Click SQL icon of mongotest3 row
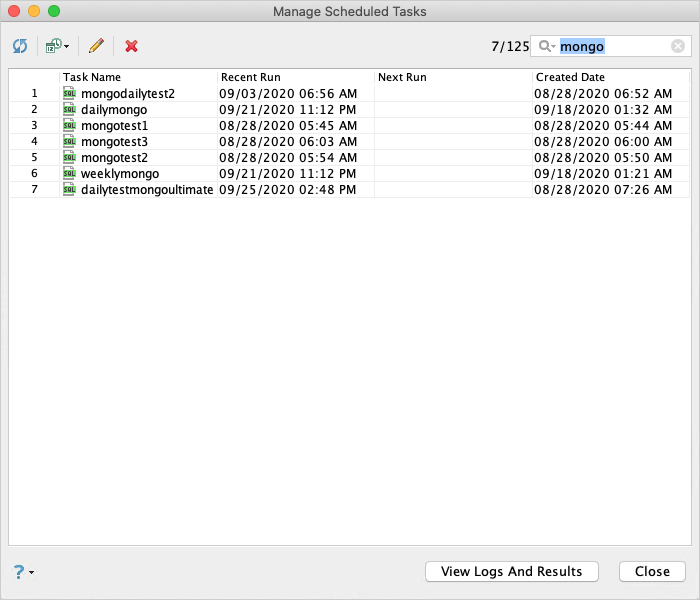 [x=69, y=142]
